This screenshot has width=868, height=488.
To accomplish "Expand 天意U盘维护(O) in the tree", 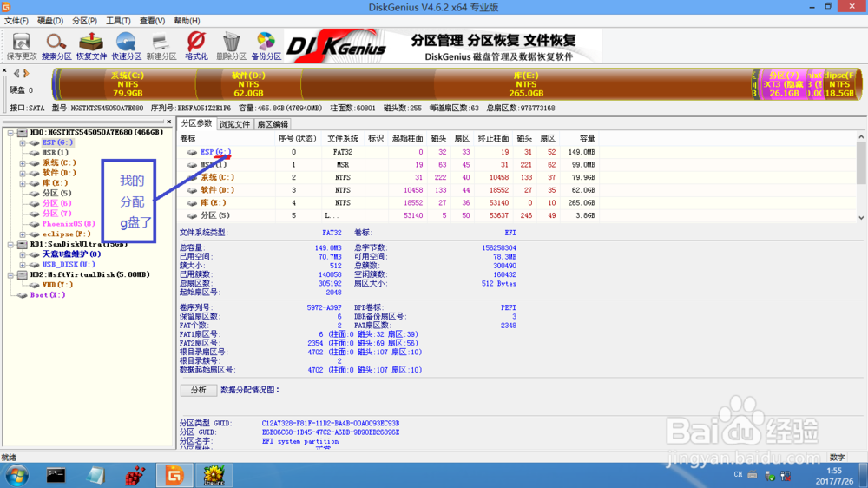I will coord(23,254).
